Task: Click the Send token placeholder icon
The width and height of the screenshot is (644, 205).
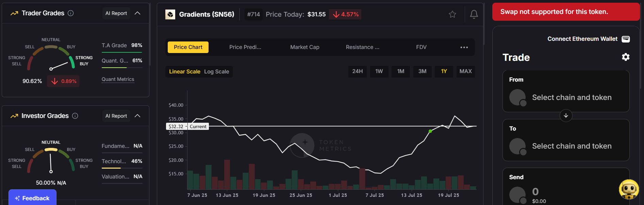Action: (x=518, y=195)
